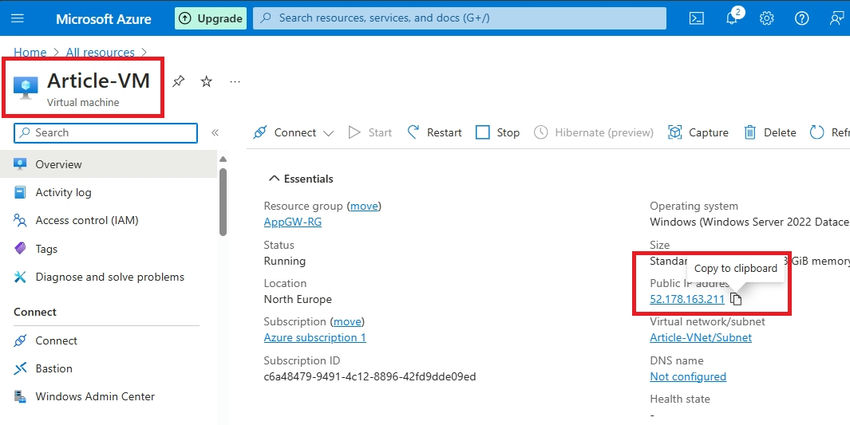The width and height of the screenshot is (850, 425).
Task: Collapse the sidebar menu chevrons
Action: click(x=215, y=133)
